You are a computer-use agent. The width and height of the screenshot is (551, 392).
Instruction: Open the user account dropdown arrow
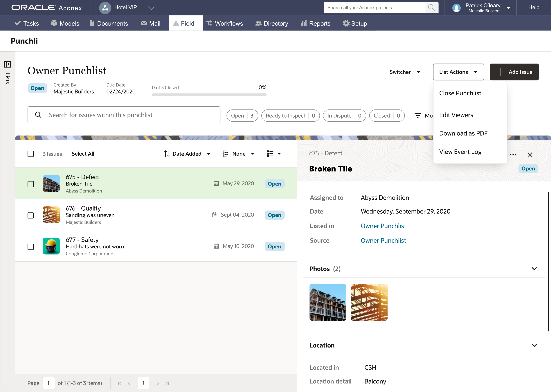click(508, 8)
